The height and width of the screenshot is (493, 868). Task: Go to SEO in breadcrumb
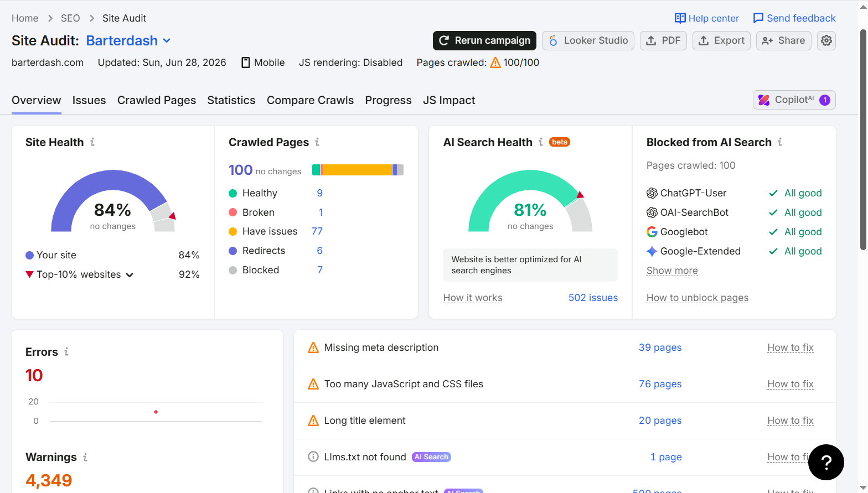tap(70, 18)
